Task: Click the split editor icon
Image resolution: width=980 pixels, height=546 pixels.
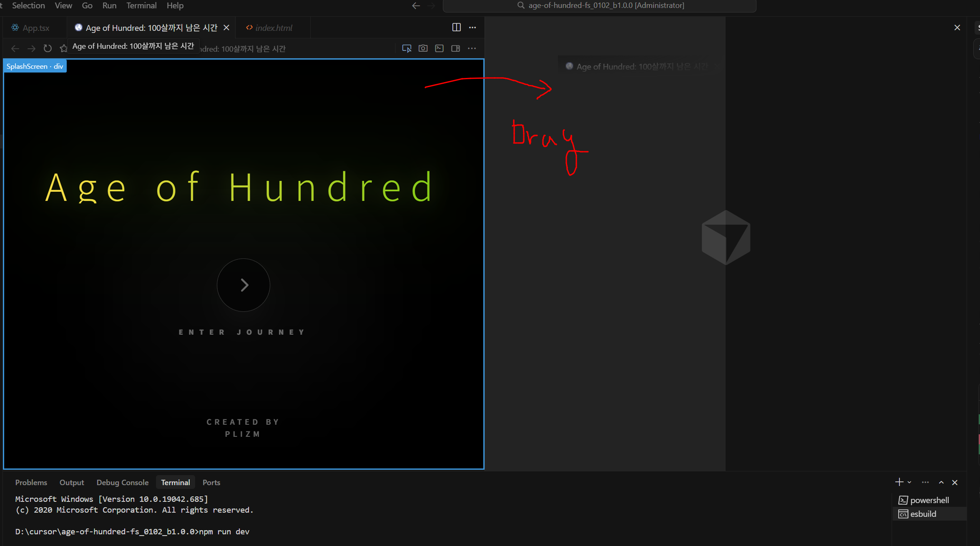Action: (x=456, y=28)
